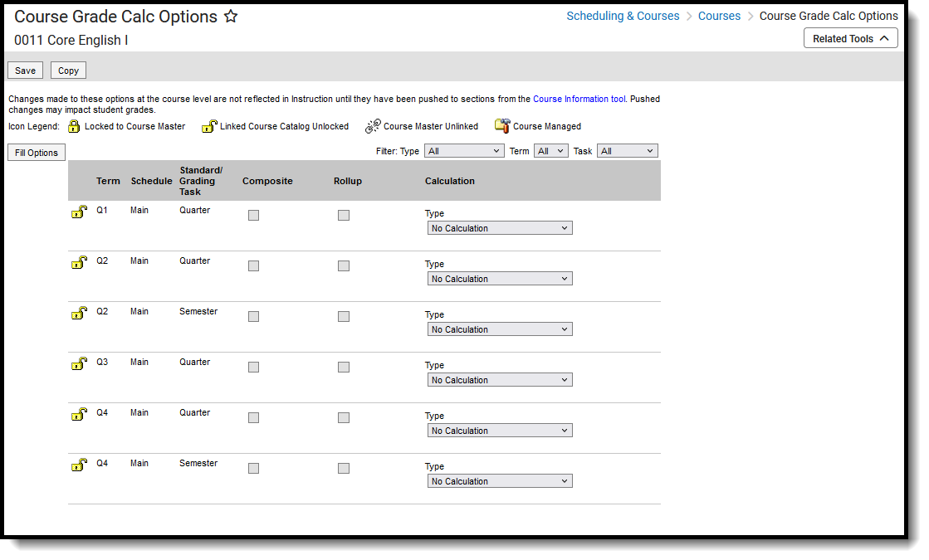Screen dimensions: 929x560
Task: Navigate to the Courses breadcrumb
Action: [x=719, y=16]
